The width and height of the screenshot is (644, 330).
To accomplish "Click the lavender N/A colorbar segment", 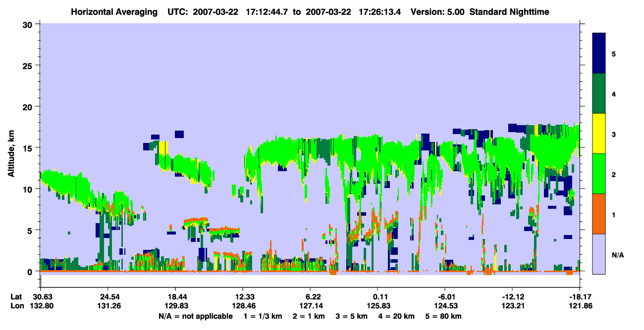I will point(599,254).
